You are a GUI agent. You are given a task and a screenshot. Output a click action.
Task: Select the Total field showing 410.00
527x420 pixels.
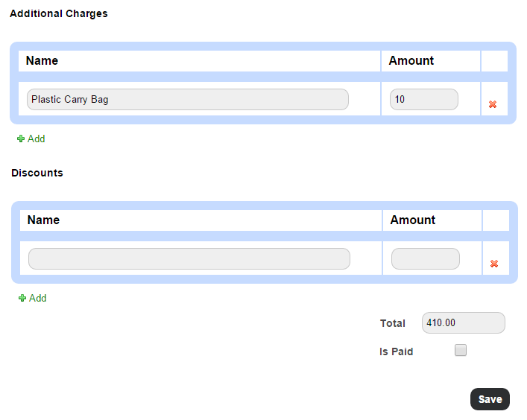coord(463,322)
